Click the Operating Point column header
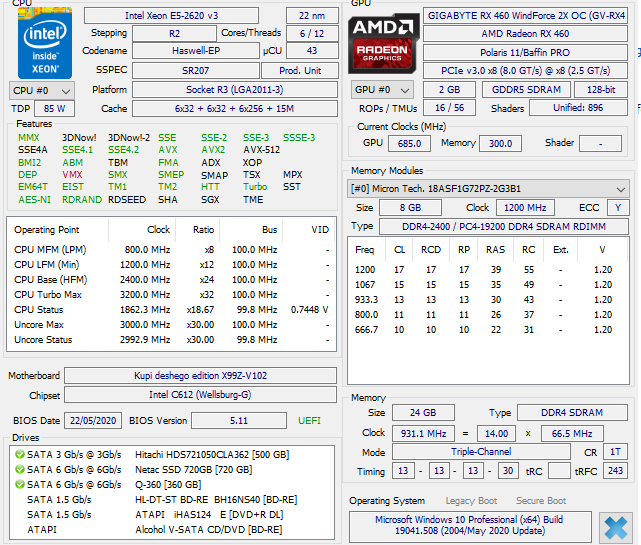This screenshot has height=545, width=641. click(58, 230)
